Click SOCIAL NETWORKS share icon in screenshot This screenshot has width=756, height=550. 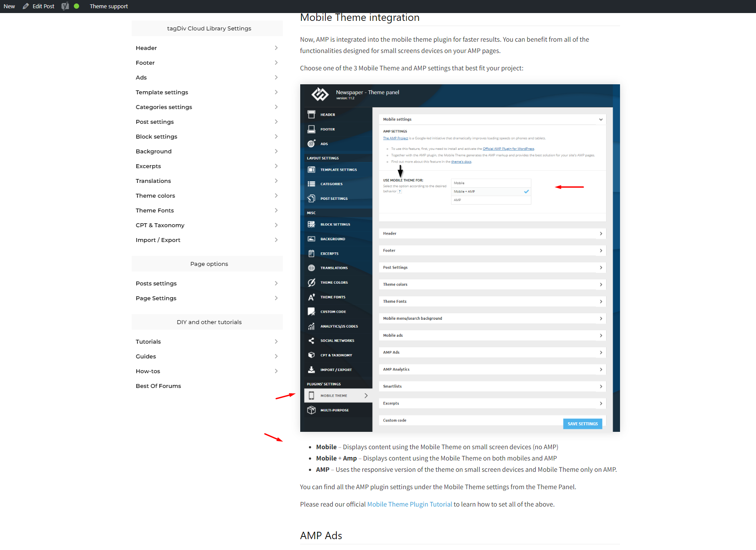click(x=312, y=341)
